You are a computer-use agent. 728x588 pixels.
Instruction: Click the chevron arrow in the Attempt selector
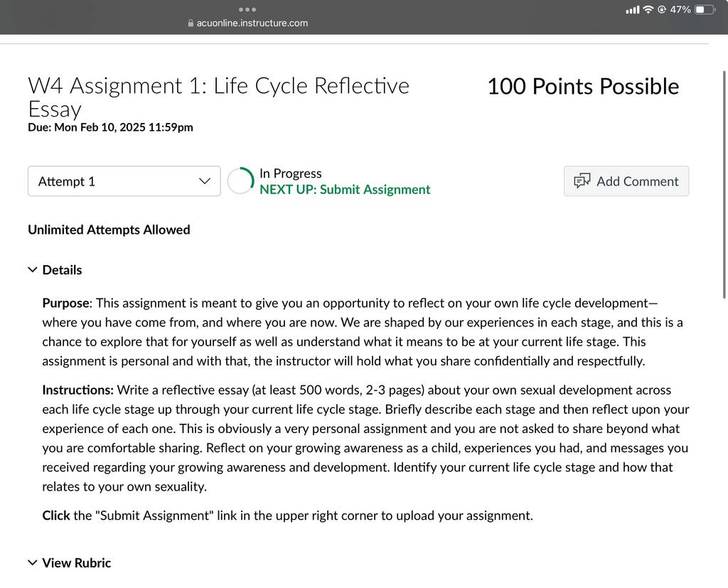coord(204,181)
